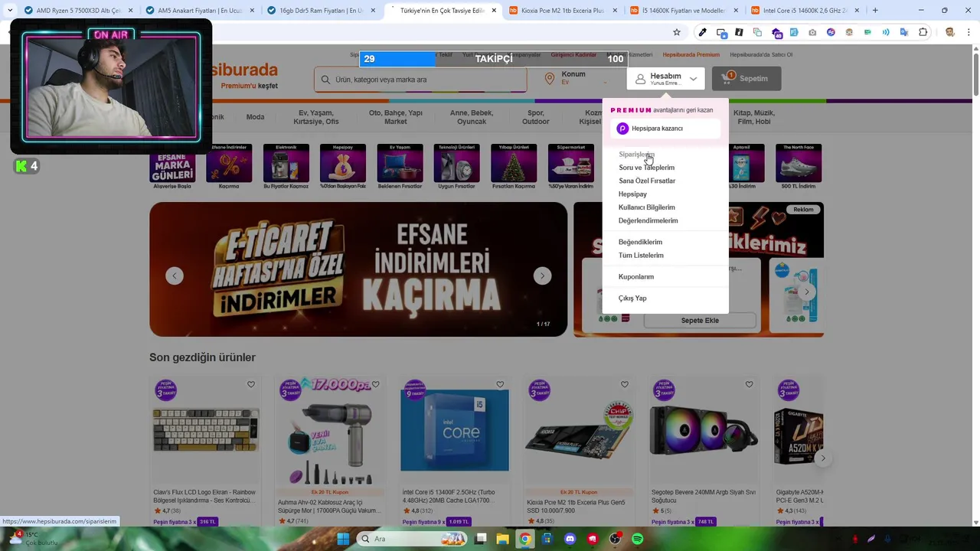980x551 pixels.
Task: Open Oto, Bahçe, Yapı Market category
Action: (x=395, y=117)
